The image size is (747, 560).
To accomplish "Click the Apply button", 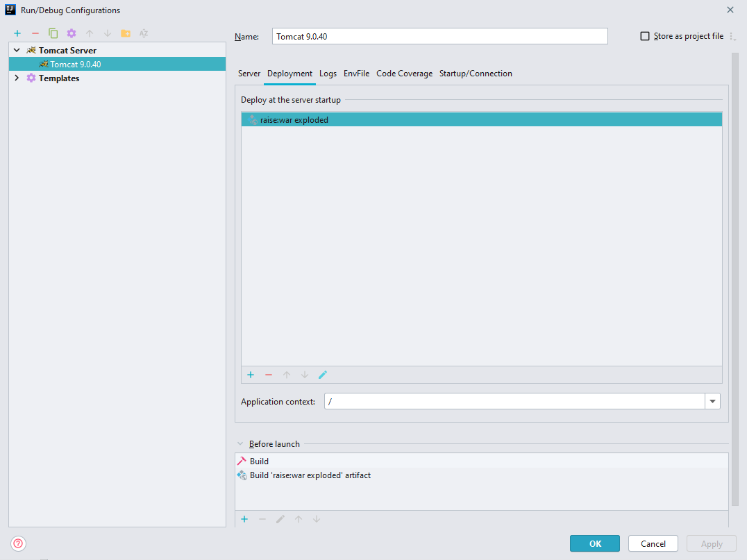I will tap(712, 543).
